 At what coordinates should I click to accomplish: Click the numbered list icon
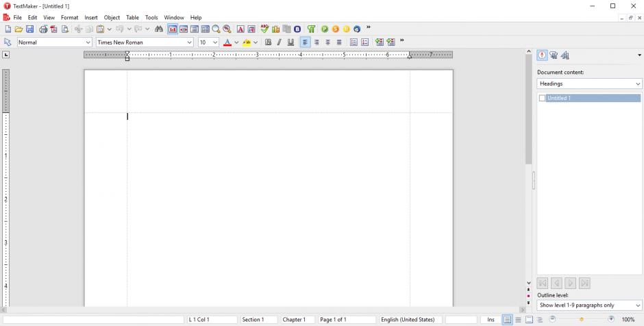click(x=364, y=42)
